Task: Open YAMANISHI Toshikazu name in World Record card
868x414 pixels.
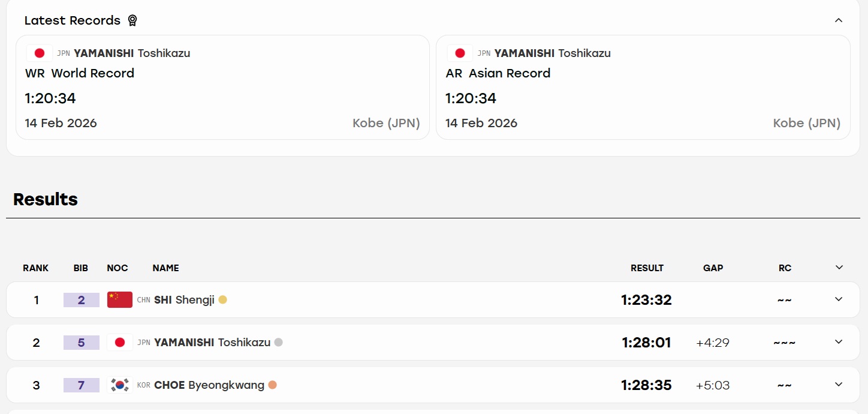Action: pos(132,53)
